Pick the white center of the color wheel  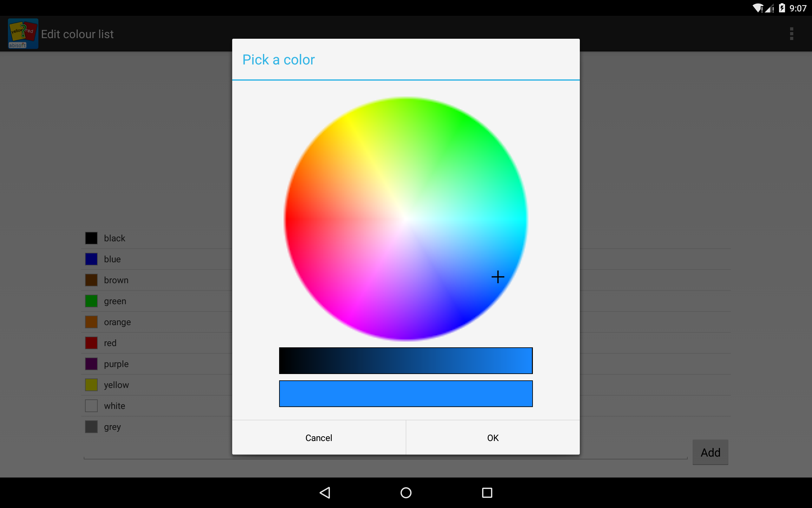(x=406, y=219)
